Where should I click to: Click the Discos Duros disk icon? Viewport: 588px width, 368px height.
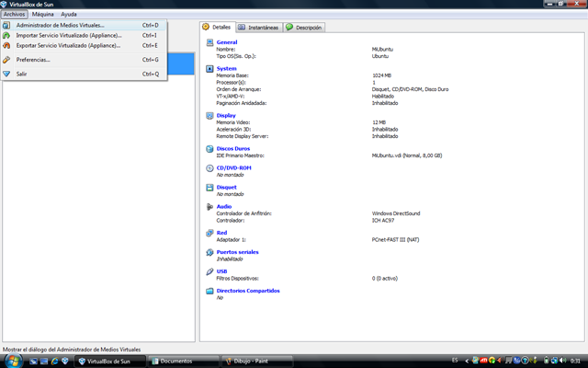click(x=209, y=148)
